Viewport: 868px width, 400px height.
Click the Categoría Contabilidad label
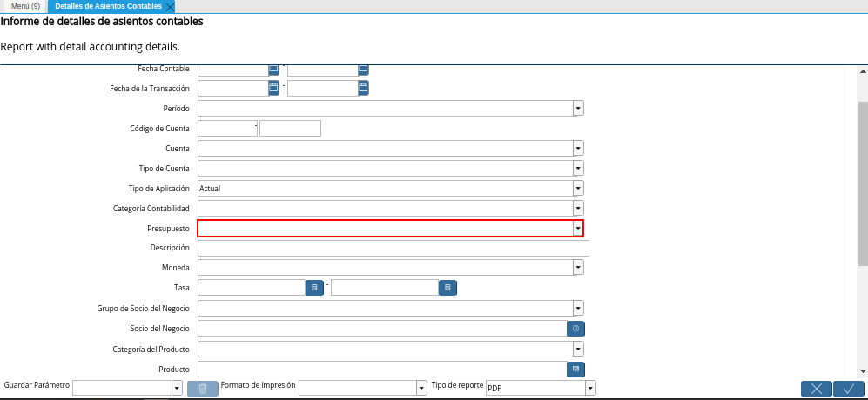(x=151, y=209)
